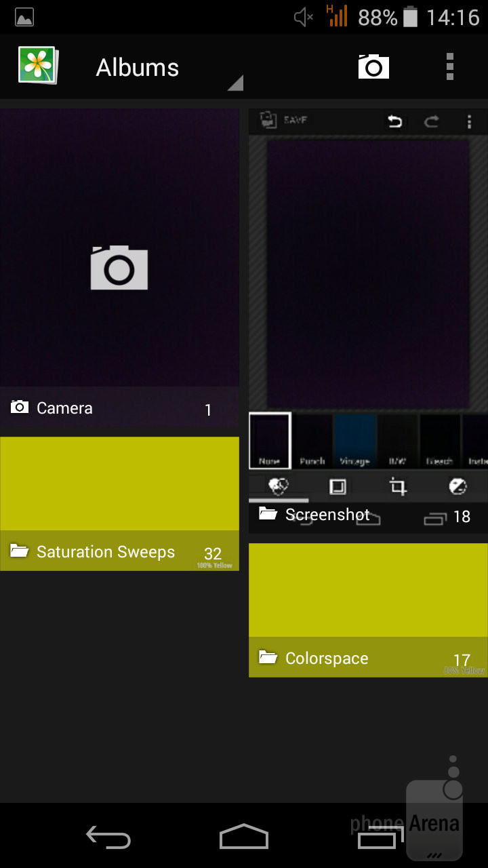Tap the clock showing 14:16
The image size is (488, 868).
(x=453, y=18)
